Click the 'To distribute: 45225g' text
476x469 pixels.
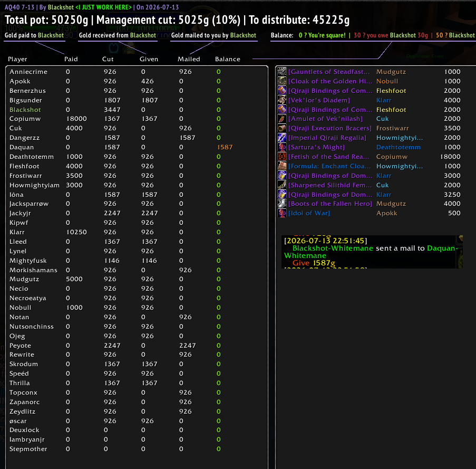pyautogui.click(x=299, y=20)
